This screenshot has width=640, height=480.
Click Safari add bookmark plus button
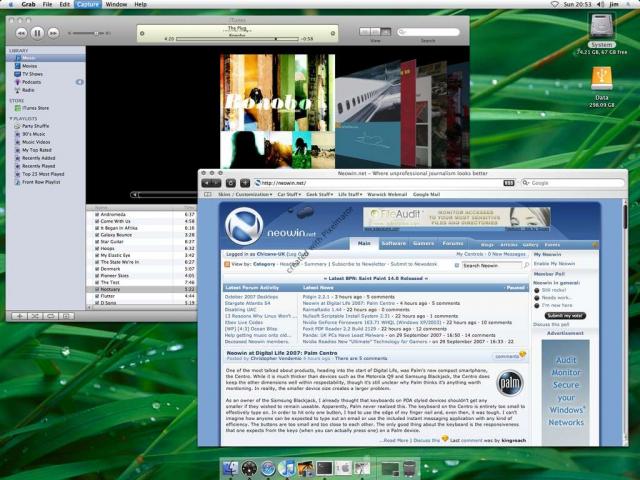click(x=245, y=183)
